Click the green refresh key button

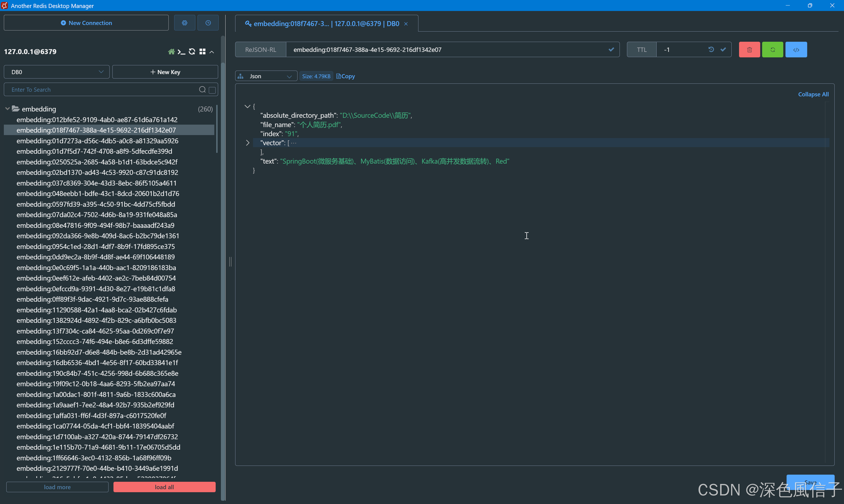tap(772, 50)
